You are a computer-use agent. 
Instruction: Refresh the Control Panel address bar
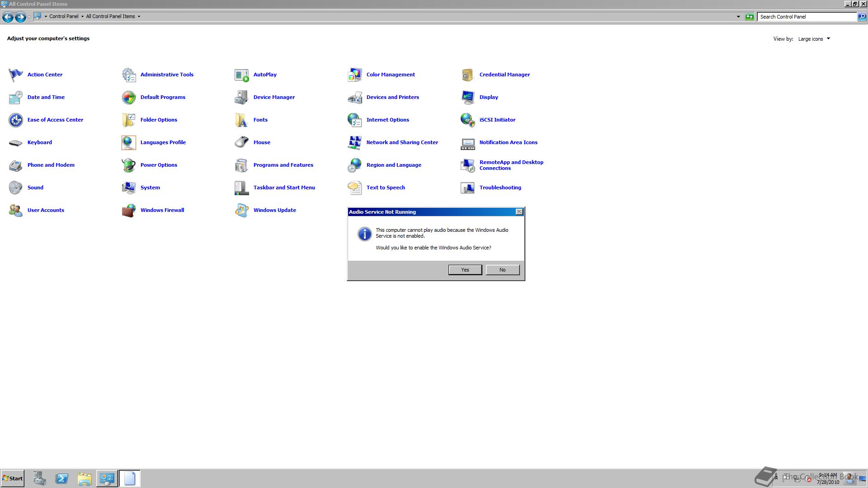[x=750, y=17]
